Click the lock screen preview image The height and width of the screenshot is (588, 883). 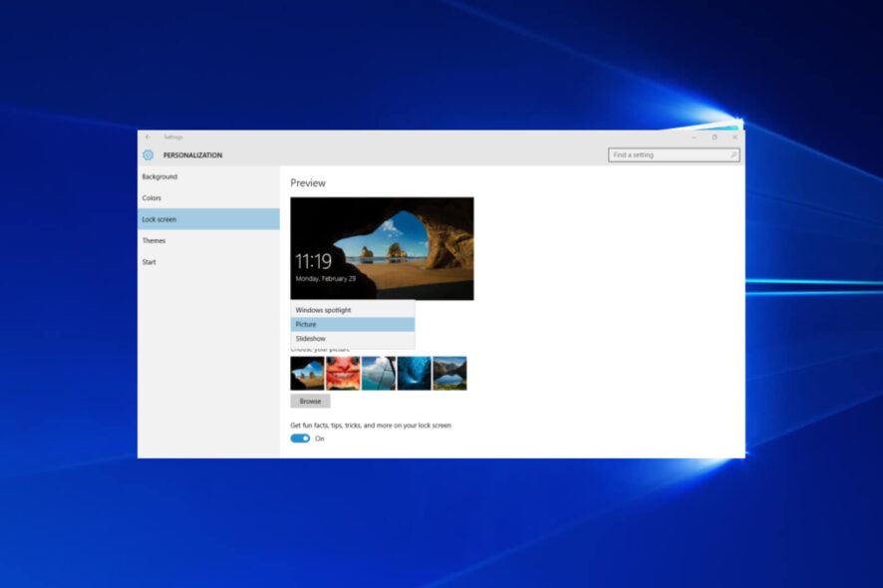(x=382, y=248)
